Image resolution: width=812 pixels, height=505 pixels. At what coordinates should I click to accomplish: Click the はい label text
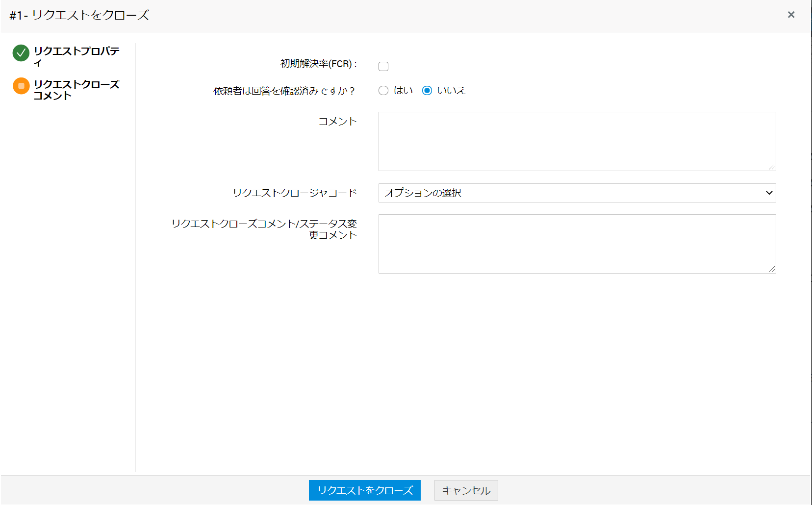coord(403,91)
